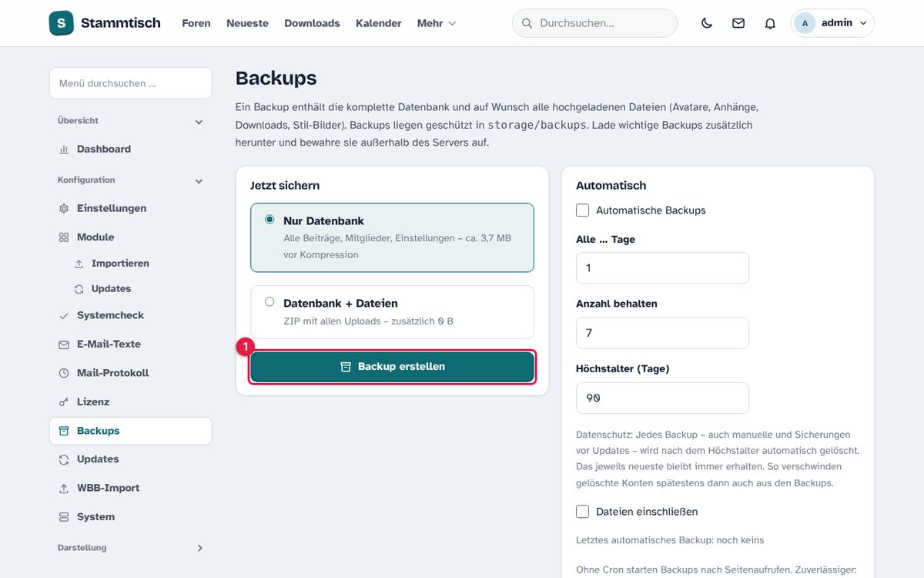Click the search magnifier icon
Image resolution: width=924 pixels, height=578 pixels.
pos(527,23)
